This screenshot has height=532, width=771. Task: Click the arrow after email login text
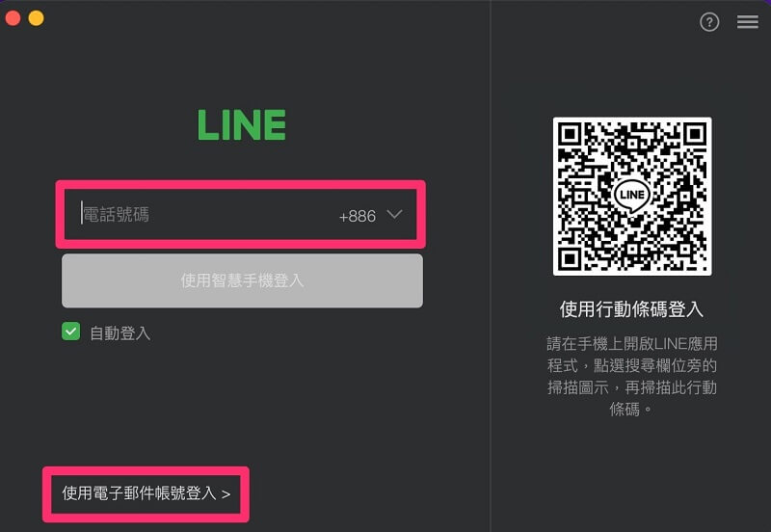[226, 494]
